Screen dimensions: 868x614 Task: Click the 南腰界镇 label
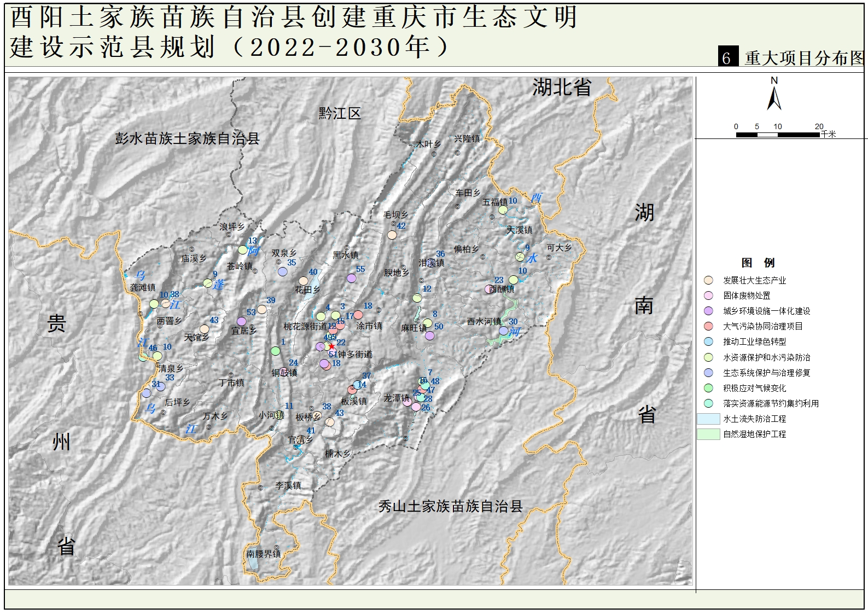(263, 554)
